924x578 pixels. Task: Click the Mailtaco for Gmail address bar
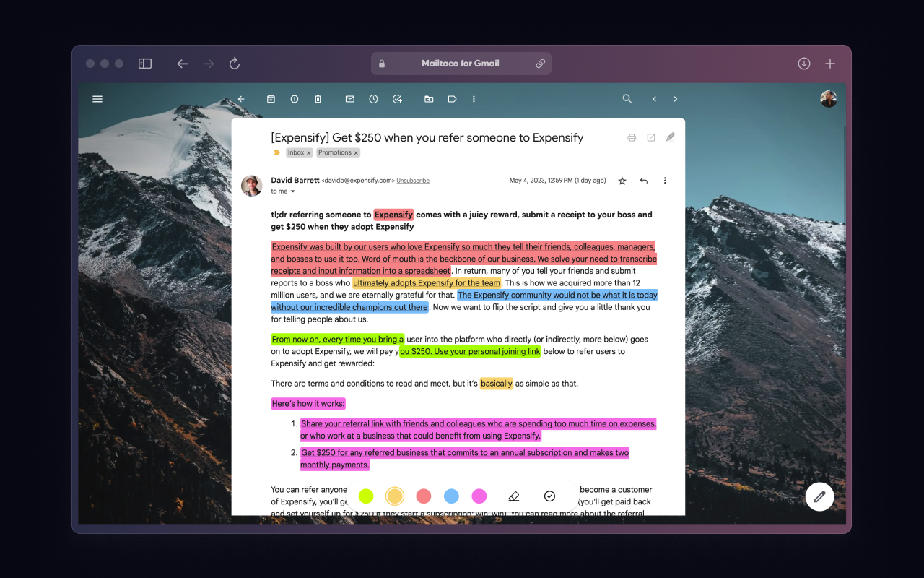point(461,64)
